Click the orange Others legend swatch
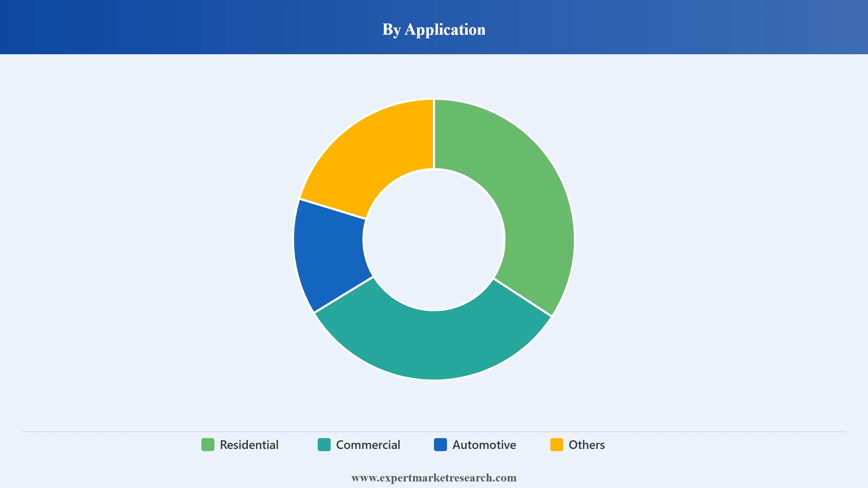The height and width of the screenshot is (488, 868). [x=557, y=445]
